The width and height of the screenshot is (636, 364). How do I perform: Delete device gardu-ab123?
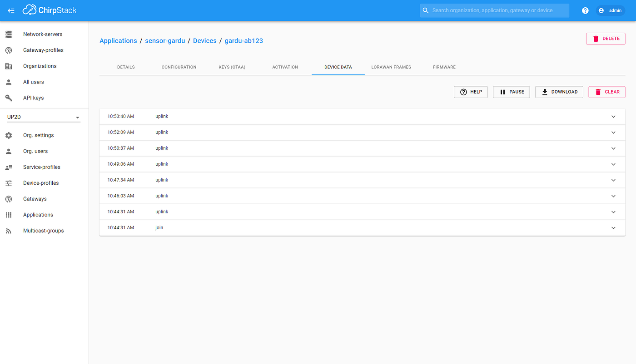coord(606,39)
